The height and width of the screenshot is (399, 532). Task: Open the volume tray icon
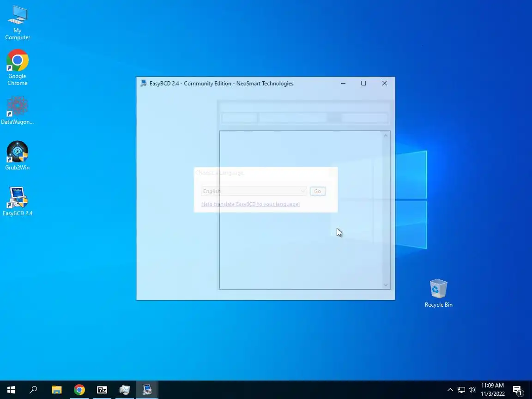(472, 390)
